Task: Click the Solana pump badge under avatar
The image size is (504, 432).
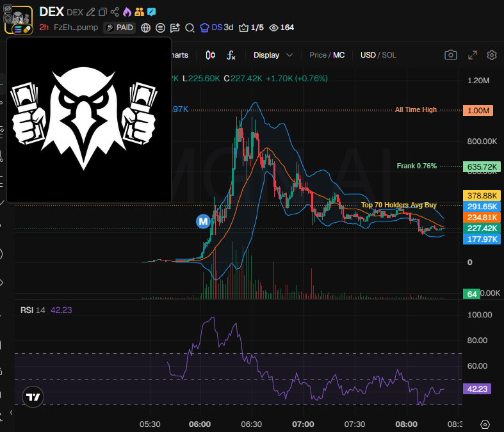Action: [22, 29]
